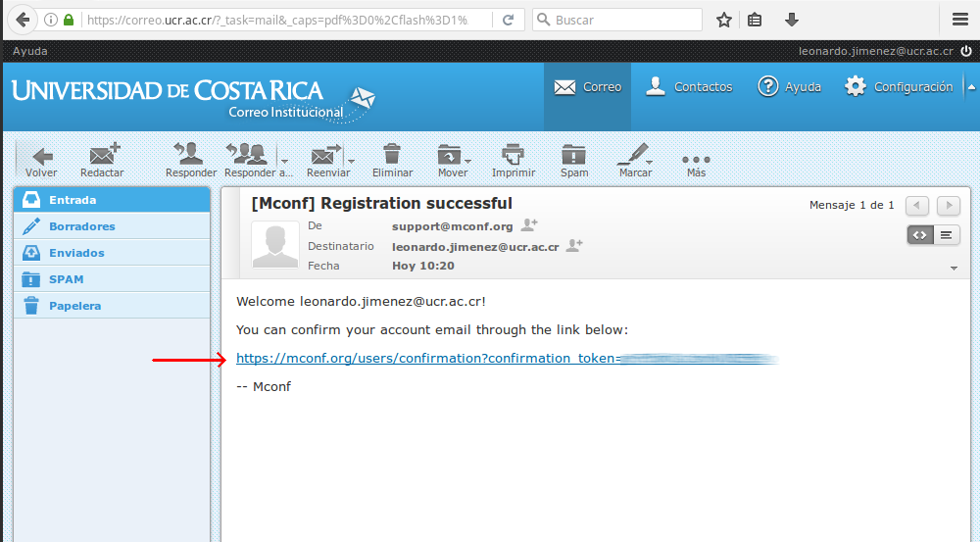Mark this message as Spam
980x542 pixels.
(574, 157)
